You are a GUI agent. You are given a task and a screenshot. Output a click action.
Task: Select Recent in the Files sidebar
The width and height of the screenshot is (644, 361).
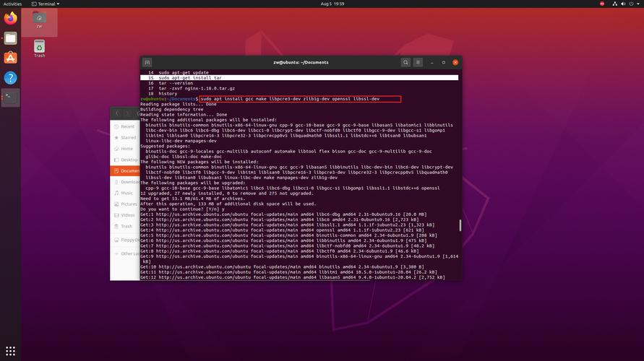[127, 126]
